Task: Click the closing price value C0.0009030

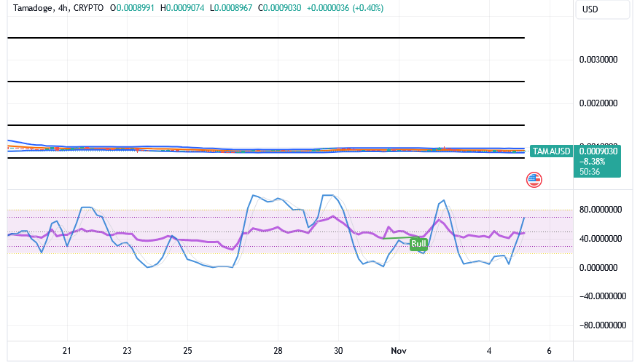Action: [280, 8]
